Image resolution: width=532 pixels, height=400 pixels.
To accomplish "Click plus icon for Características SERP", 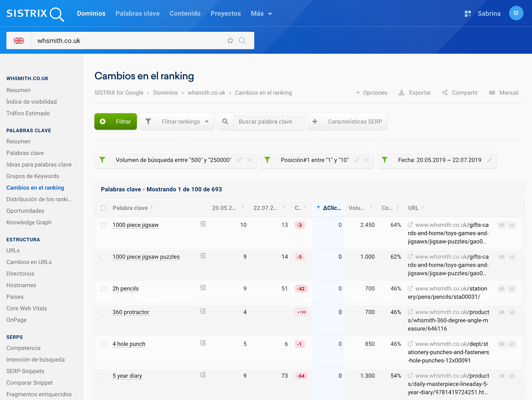I will pyautogui.click(x=315, y=121).
